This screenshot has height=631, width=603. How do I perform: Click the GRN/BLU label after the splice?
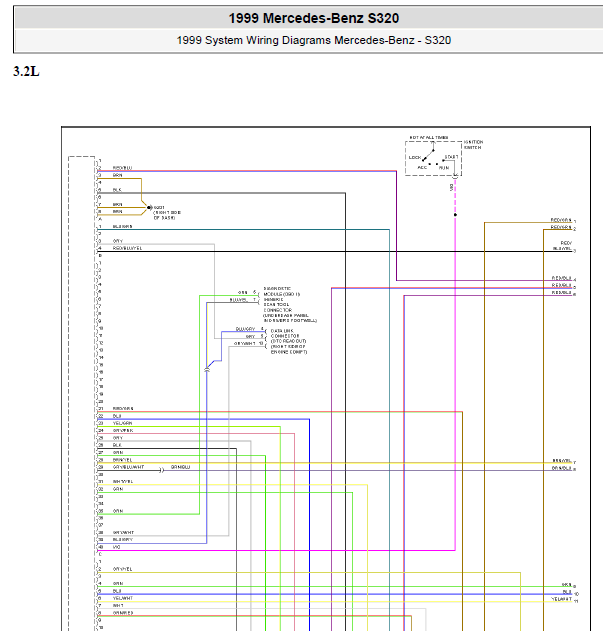pyautogui.click(x=180, y=467)
